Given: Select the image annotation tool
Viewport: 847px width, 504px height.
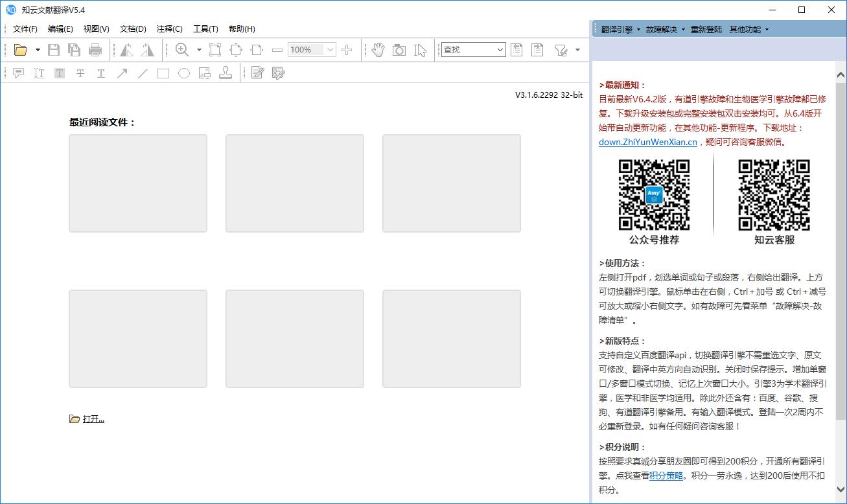Looking at the screenshot, I should 205,73.
